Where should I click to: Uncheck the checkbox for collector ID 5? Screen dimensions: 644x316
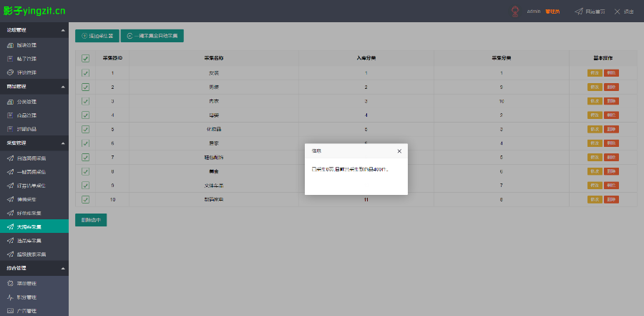[x=85, y=129]
